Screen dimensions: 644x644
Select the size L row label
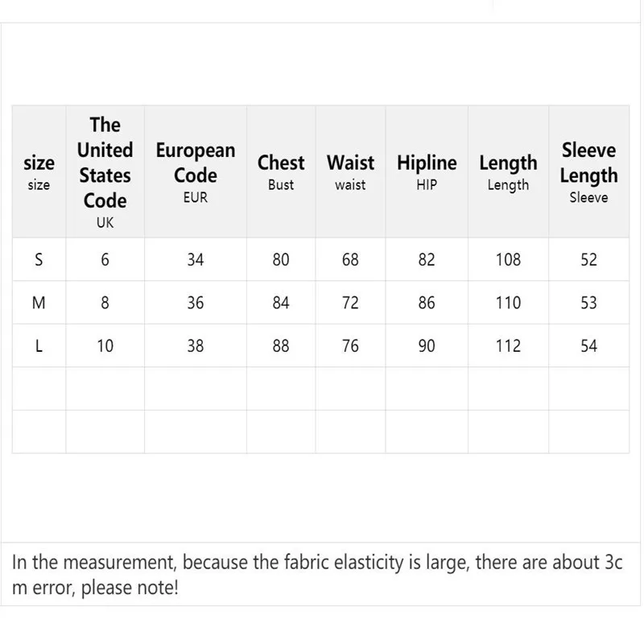[x=39, y=346]
